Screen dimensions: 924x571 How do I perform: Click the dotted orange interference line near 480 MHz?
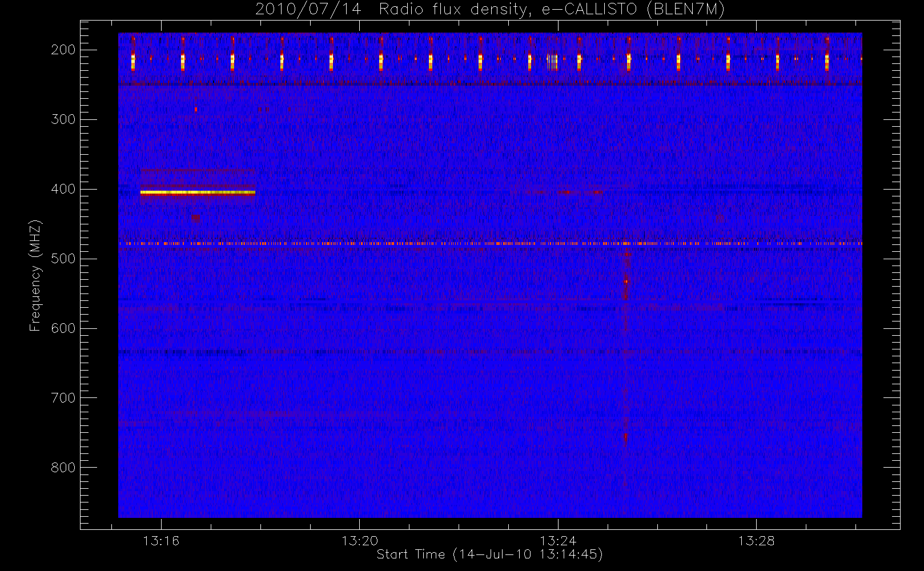tap(490, 244)
